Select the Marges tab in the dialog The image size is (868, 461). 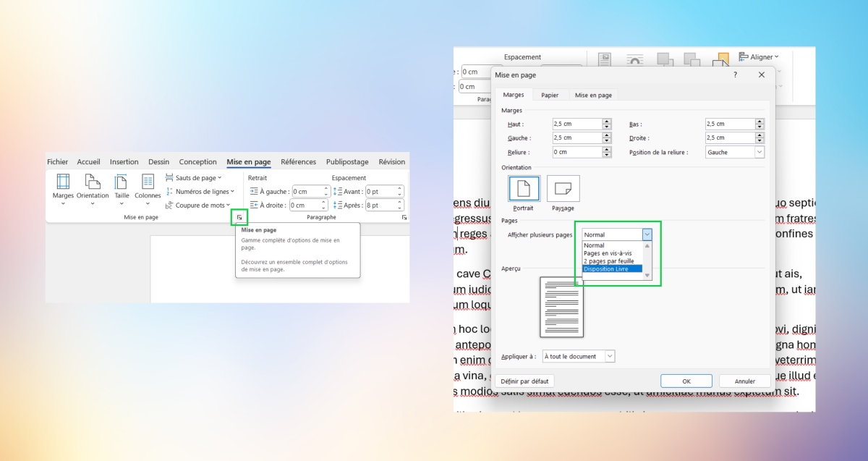click(514, 95)
